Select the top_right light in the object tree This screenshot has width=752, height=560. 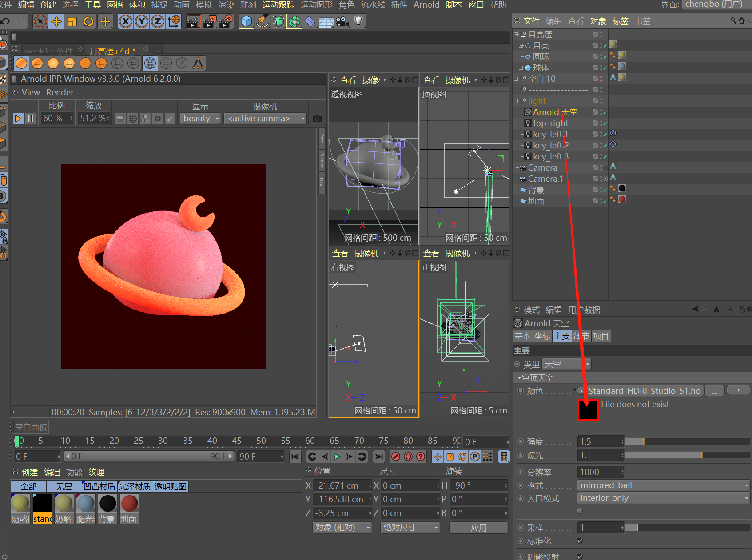click(x=550, y=123)
